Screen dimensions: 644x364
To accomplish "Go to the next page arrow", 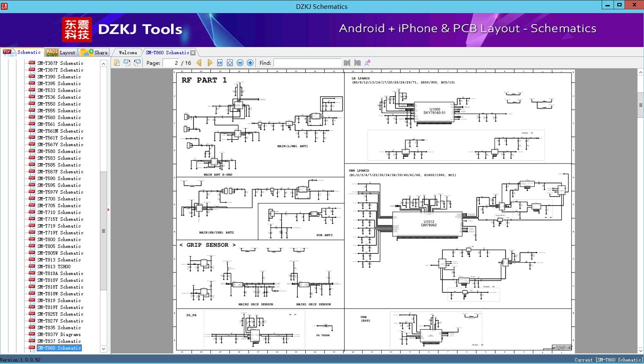I will tap(210, 63).
